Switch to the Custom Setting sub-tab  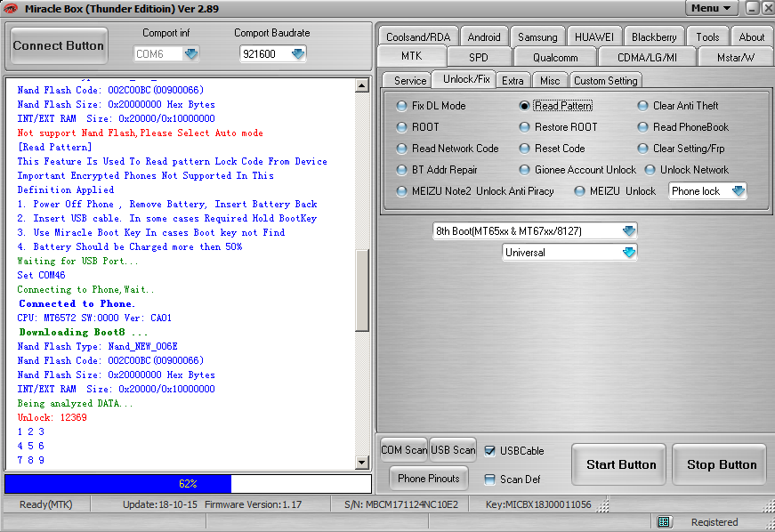pos(605,81)
